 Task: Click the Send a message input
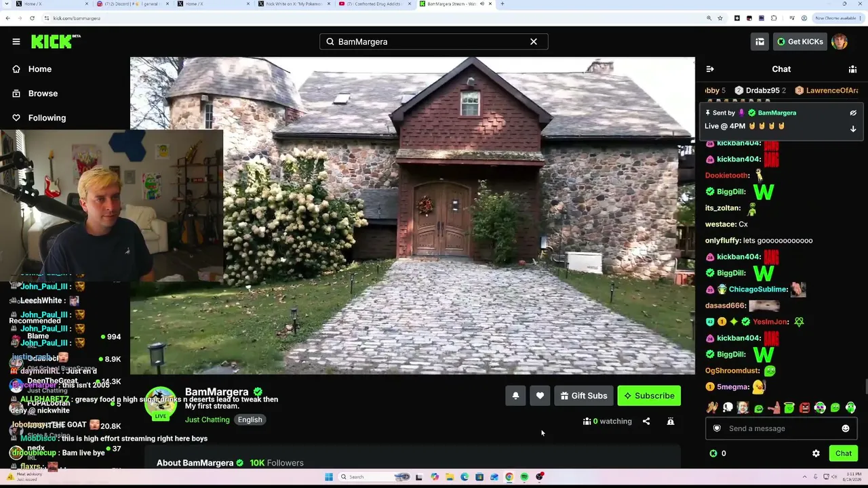[781, 428]
